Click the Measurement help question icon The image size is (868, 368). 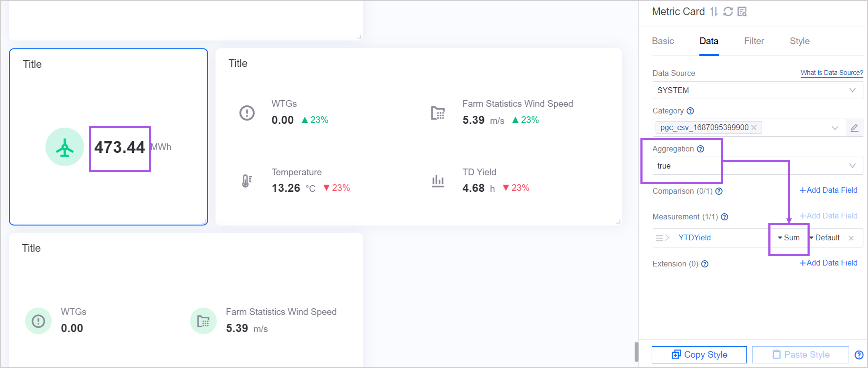(x=724, y=217)
